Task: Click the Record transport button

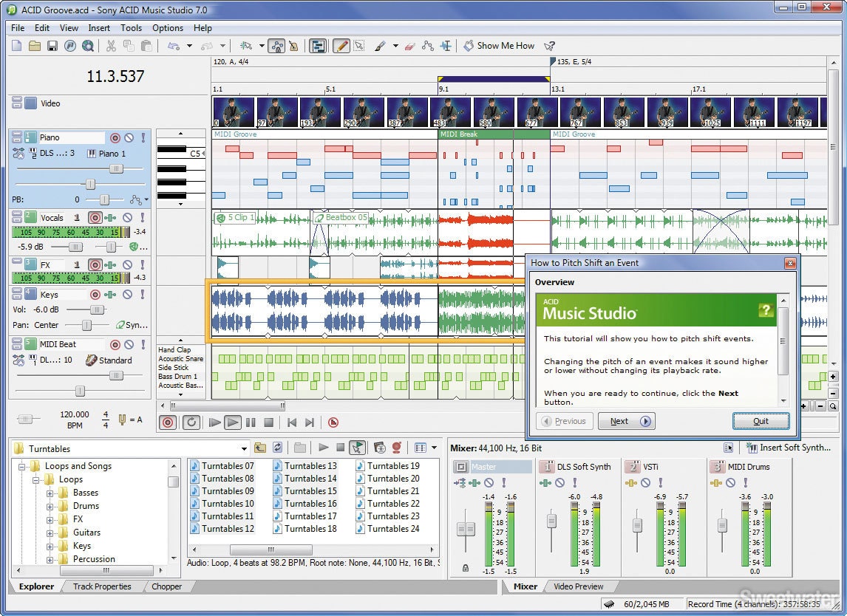Action: coord(168,422)
